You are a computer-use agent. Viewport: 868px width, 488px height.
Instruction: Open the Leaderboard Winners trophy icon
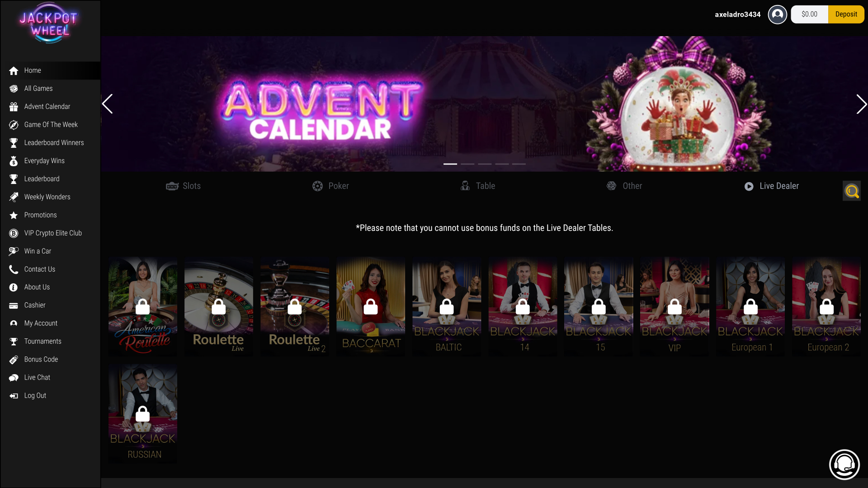[x=14, y=143]
